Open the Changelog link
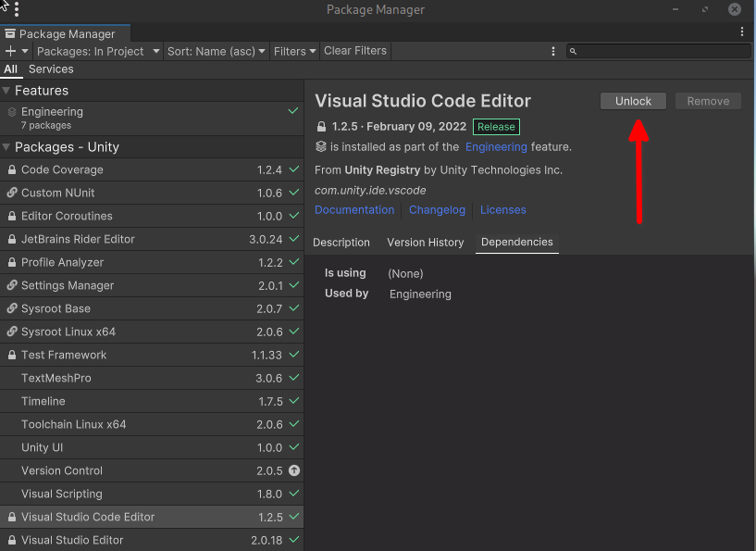Image resolution: width=756 pixels, height=551 pixels. 437,209
